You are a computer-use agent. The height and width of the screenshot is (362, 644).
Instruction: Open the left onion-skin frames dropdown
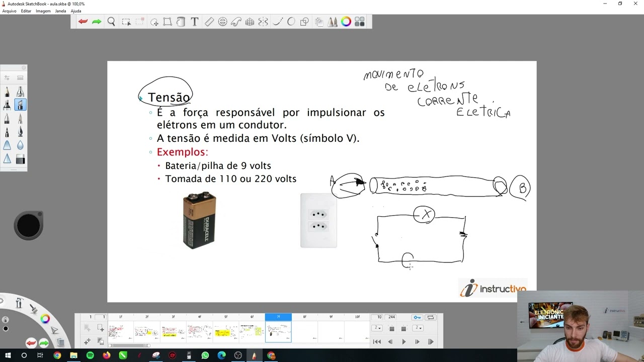tap(377, 328)
